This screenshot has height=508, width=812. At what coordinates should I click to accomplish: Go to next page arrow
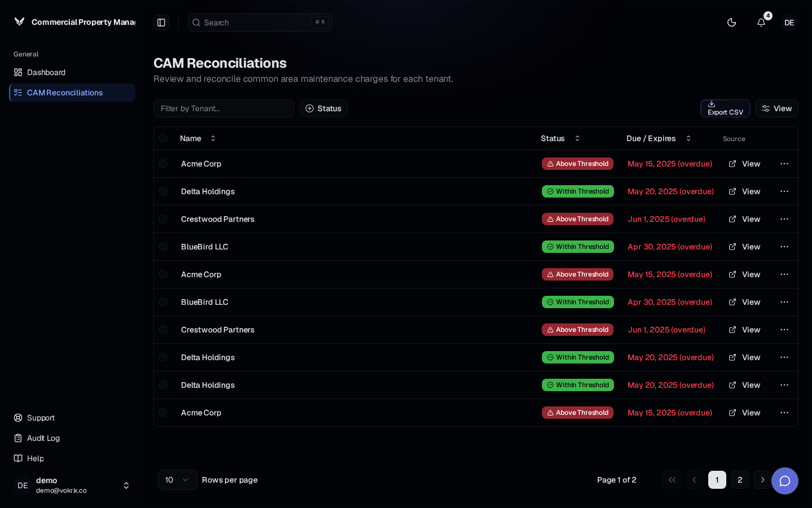coord(762,480)
